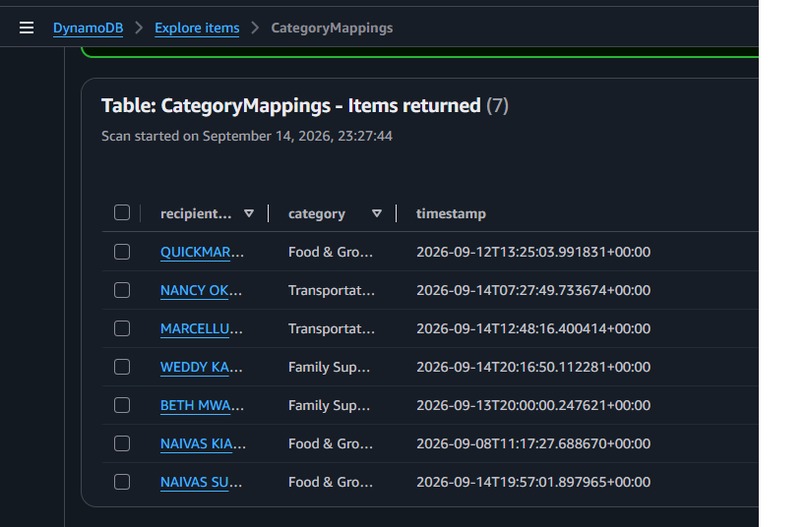Click timestamp 2026-09-14T07:27:49.733674+00:00

pos(534,290)
